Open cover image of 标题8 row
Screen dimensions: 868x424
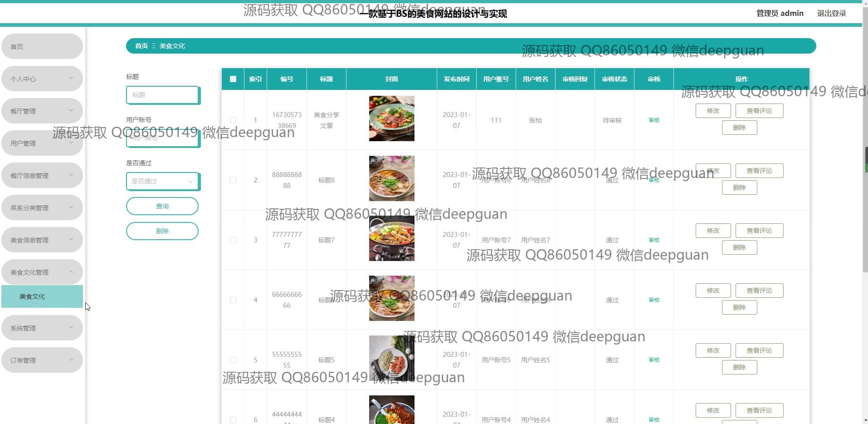click(x=392, y=178)
